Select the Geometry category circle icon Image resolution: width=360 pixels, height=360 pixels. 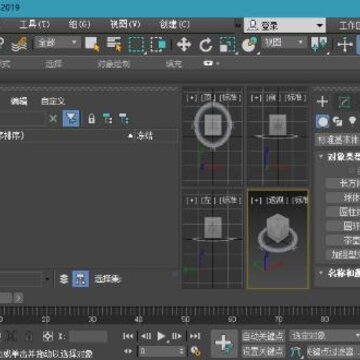coord(323,121)
